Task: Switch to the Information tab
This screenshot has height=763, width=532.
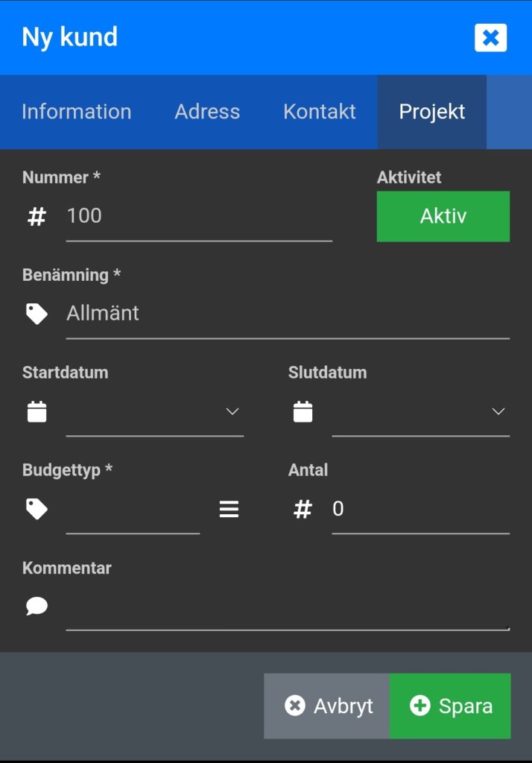Action: pos(76,112)
